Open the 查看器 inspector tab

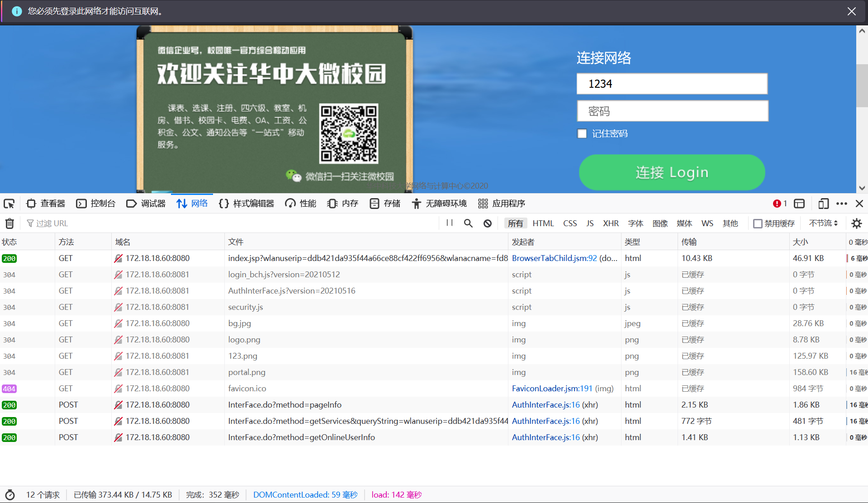[x=46, y=204]
